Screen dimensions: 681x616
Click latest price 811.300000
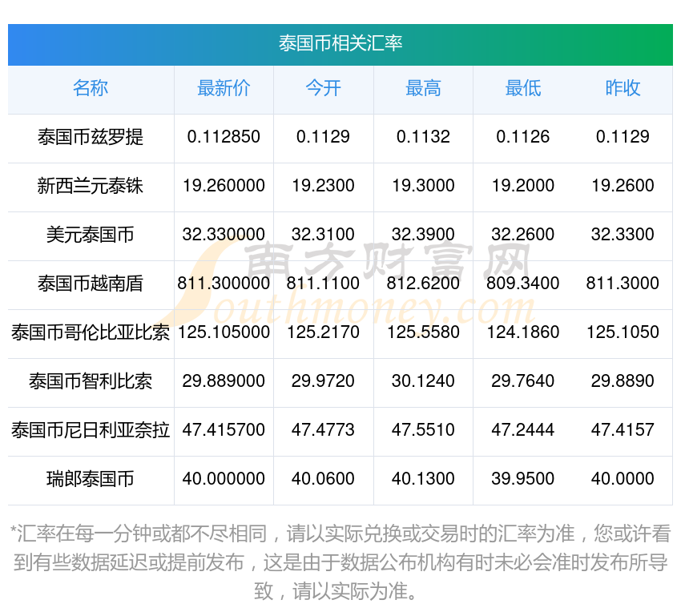pyautogui.click(x=224, y=284)
